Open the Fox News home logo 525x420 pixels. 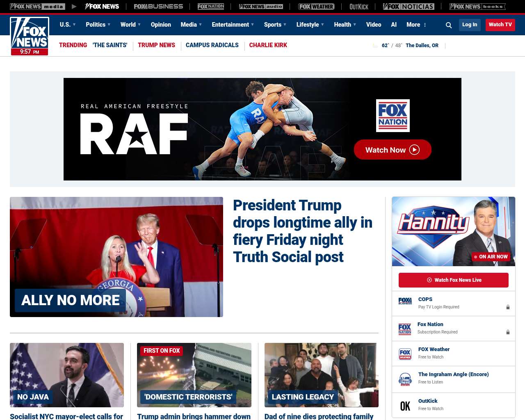pyautogui.click(x=30, y=36)
